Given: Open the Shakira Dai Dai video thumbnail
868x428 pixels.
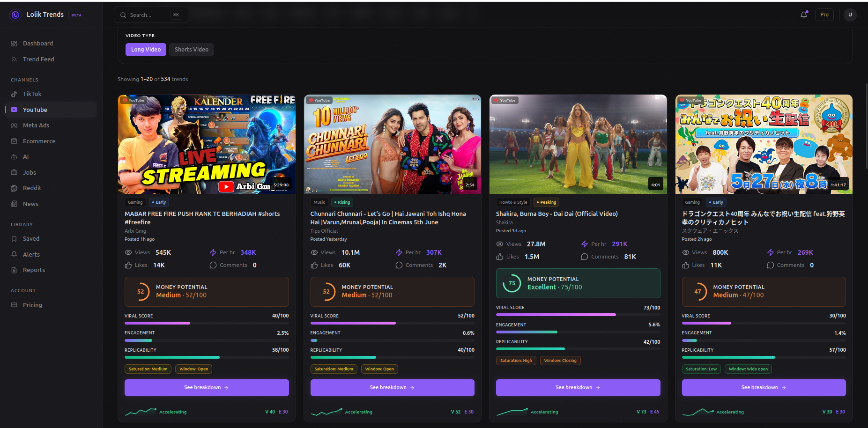Looking at the screenshot, I should [x=578, y=144].
